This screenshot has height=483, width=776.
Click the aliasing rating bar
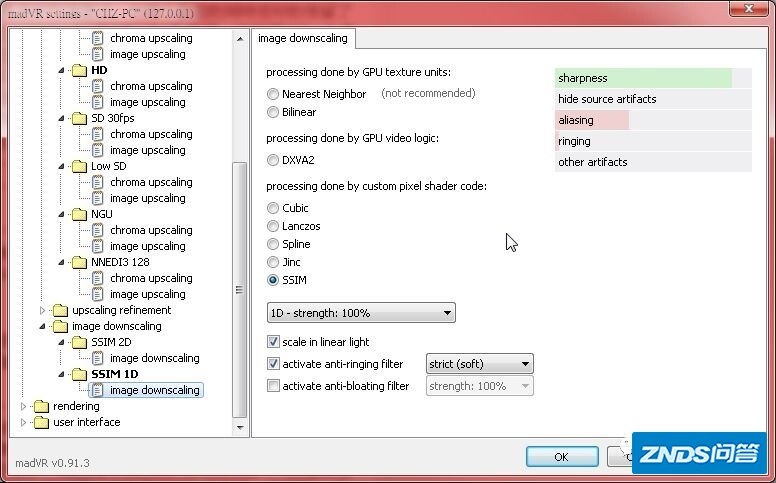pyautogui.click(x=653, y=120)
